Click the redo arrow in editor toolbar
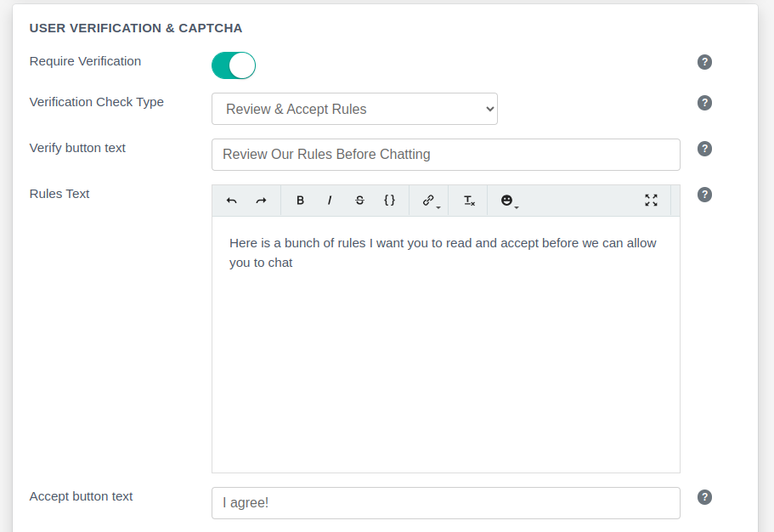Image resolution: width=774 pixels, height=532 pixels. (261, 201)
